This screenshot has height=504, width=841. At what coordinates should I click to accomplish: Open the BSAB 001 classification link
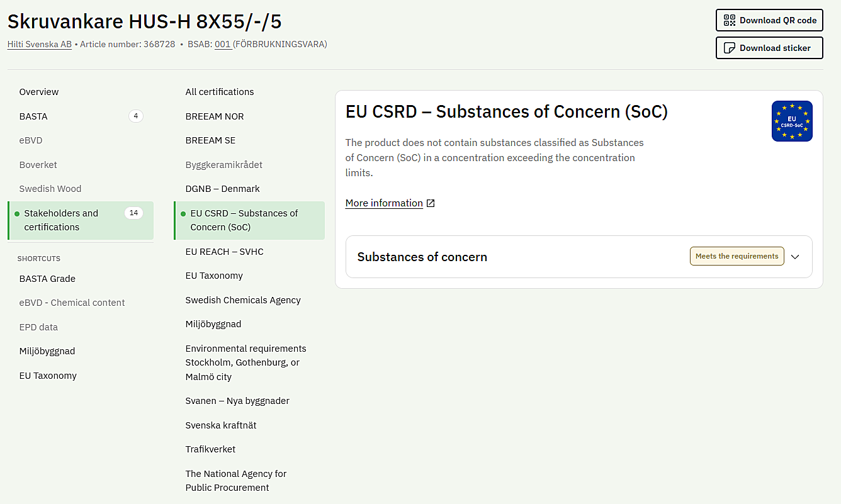click(222, 45)
